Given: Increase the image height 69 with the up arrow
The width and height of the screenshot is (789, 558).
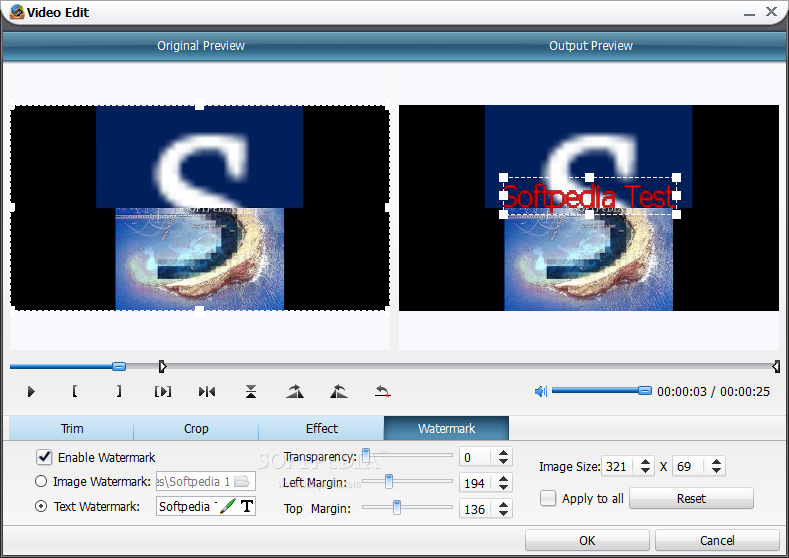Looking at the screenshot, I should pyautogui.click(x=717, y=461).
